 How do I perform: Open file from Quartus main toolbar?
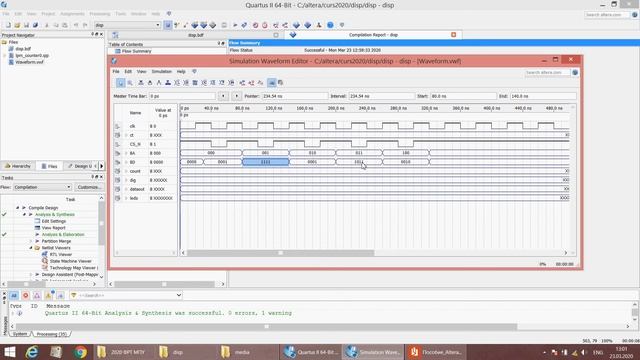tap(17, 25)
